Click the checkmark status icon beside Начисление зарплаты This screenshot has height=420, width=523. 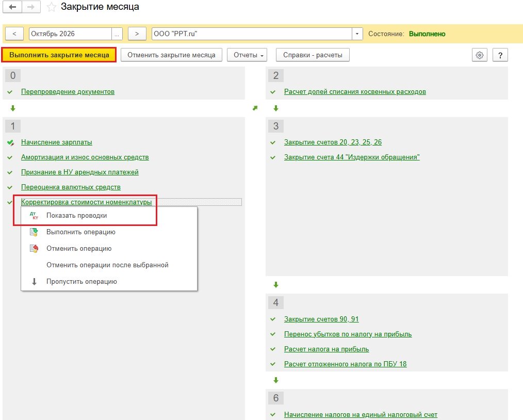[x=11, y=143]
